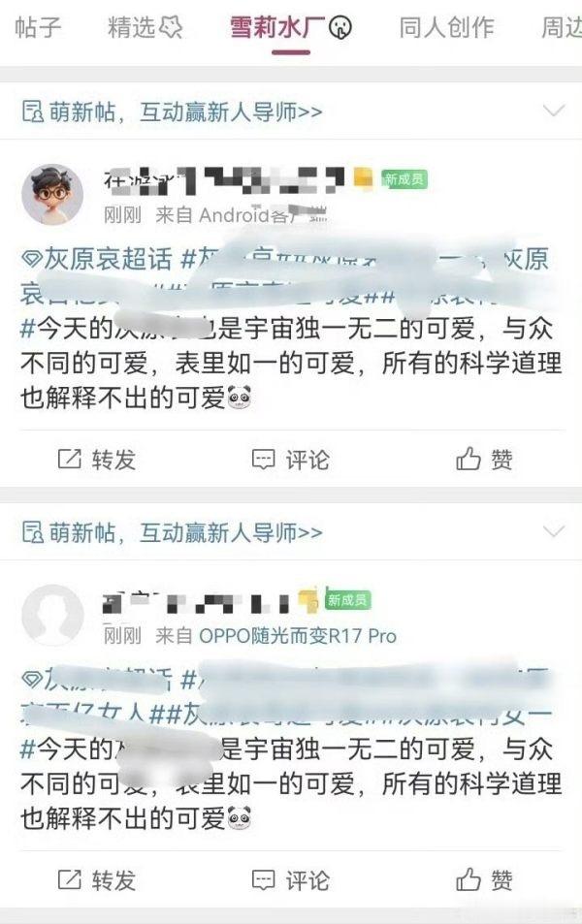This screenshot has width=582, height=924.
Task: Tap the repost icon on second post
Action: 69,879
